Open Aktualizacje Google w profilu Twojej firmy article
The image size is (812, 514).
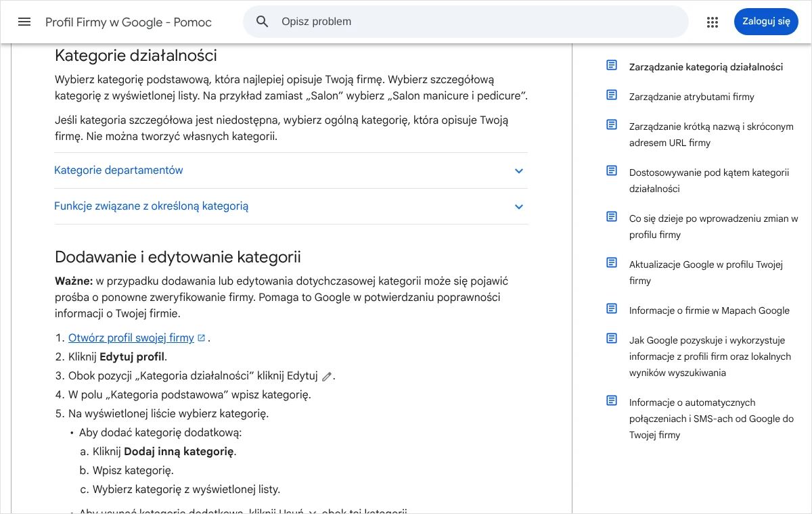tap(706, 273)
